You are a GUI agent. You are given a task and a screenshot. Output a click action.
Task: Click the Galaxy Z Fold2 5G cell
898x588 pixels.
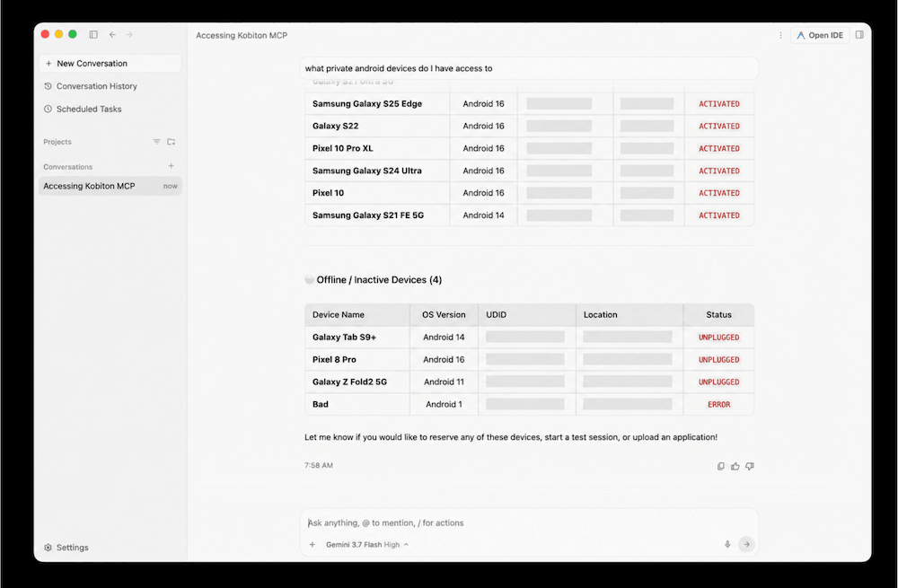[x=357, y=382]
